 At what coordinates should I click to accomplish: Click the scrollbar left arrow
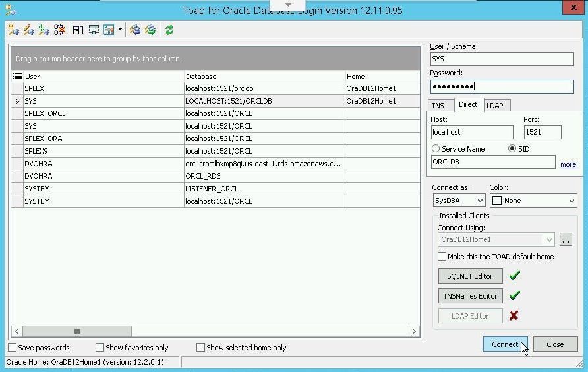point(17,331)
